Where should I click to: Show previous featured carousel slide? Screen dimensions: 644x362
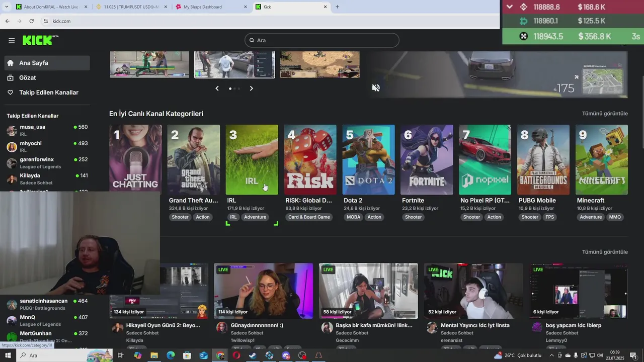point(217,88)
